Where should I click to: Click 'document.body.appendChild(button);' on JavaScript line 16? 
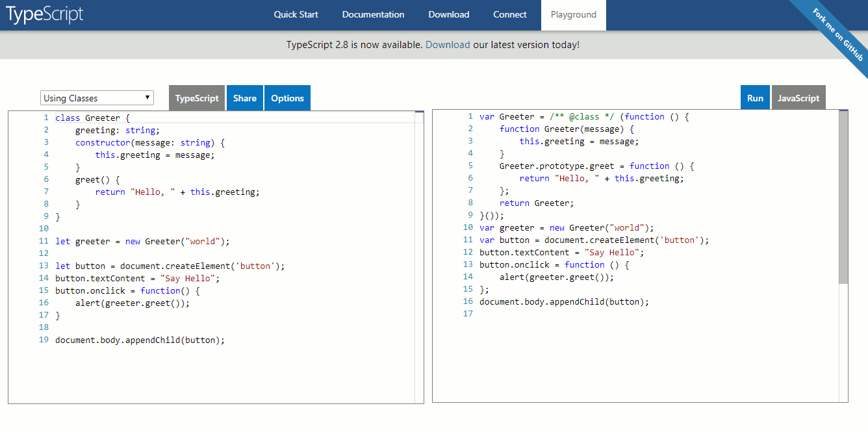[565, 301]
